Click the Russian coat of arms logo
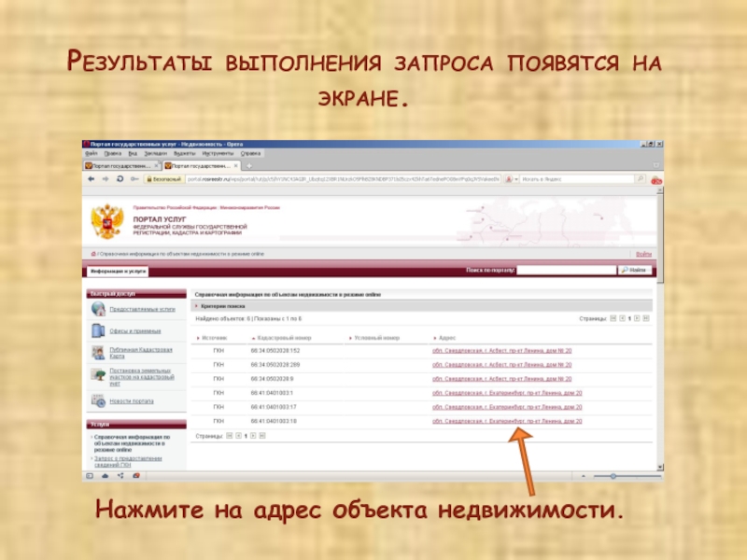The width and height of the screenshot is (747, 560). [x=107, y=221]
